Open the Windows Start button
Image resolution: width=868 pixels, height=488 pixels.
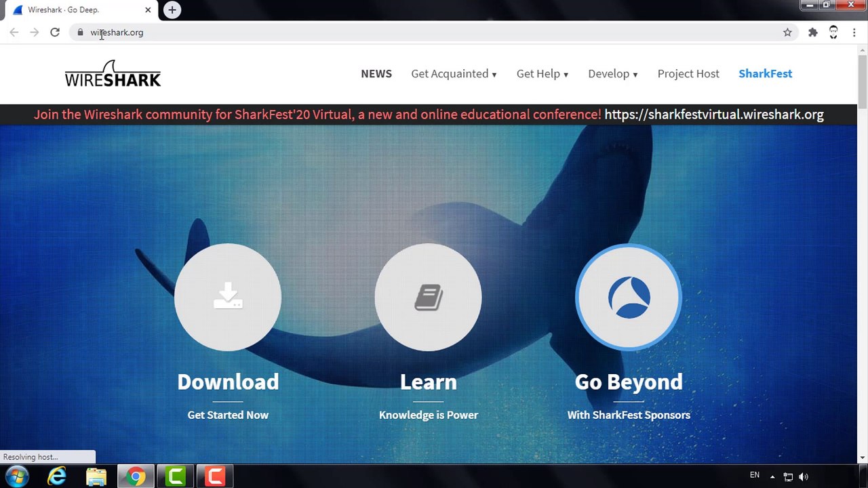[x=16, y=476]
